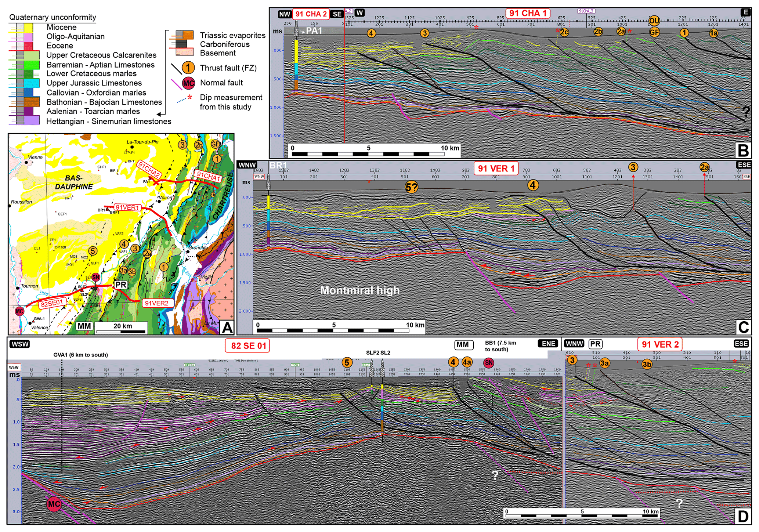The height and width of the screenshot is (532, 759).
Task: Select the orange 5? fault marker
Action: coord(412,188)
